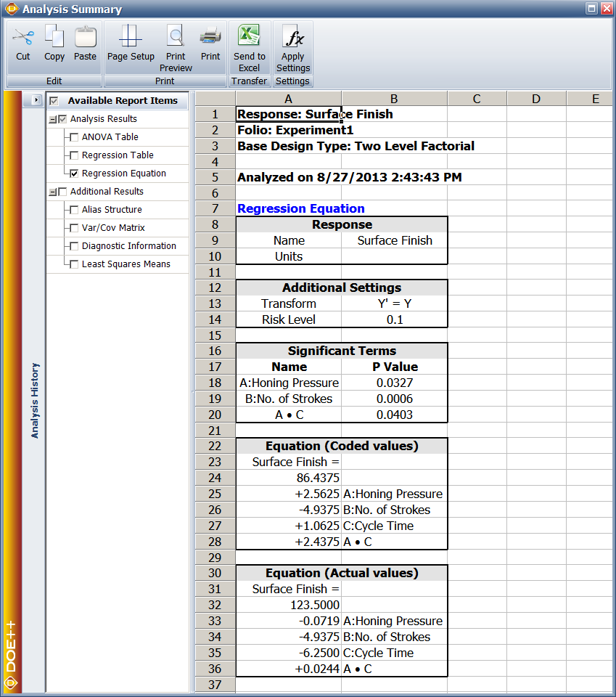Select column A header
The height and width of the screenshot is (697, 616).
[x=289, y=99]
